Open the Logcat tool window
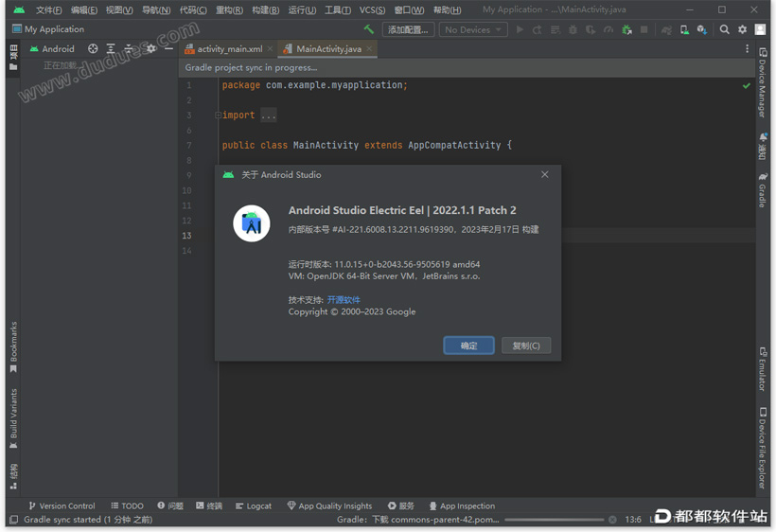 254,505
